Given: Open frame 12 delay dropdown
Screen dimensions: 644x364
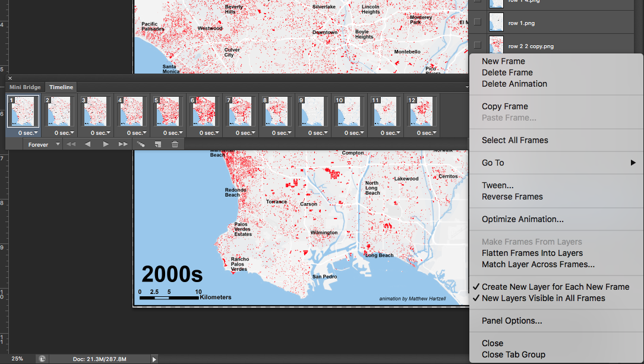Looking at the screenshot, I should click(x=427, y=133).
